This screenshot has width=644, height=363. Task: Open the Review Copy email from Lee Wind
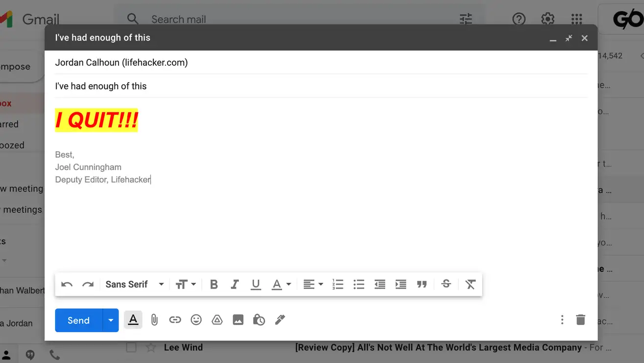[438, 347]
